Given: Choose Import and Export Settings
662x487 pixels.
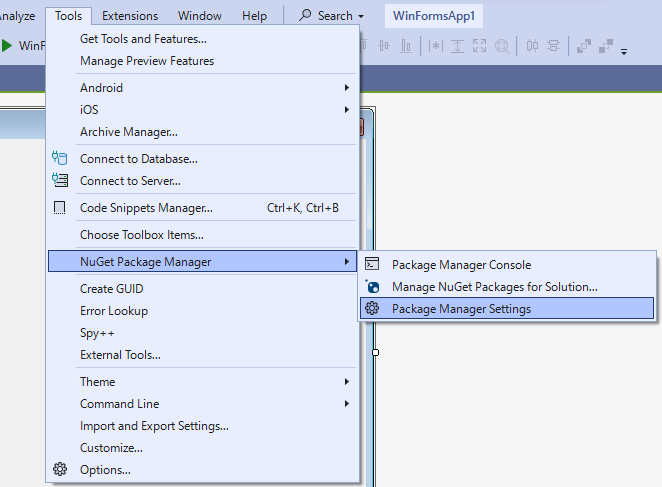Looking at the screenshot, I should pyautogui.click(x=154, y=426).
